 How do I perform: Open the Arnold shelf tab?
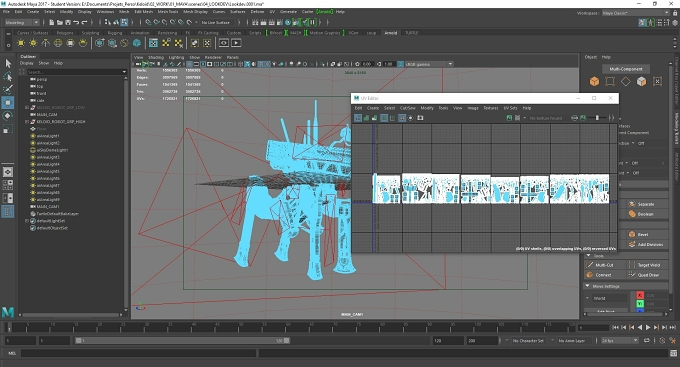[x=390, y=33]
